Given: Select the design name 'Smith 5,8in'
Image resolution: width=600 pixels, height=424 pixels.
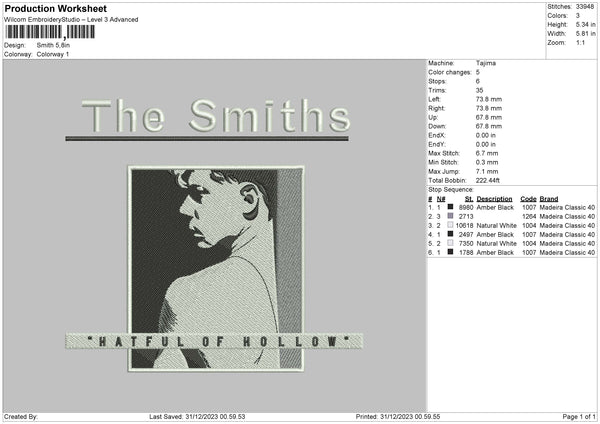Looking at the screenshot, I should click(53, 45).
